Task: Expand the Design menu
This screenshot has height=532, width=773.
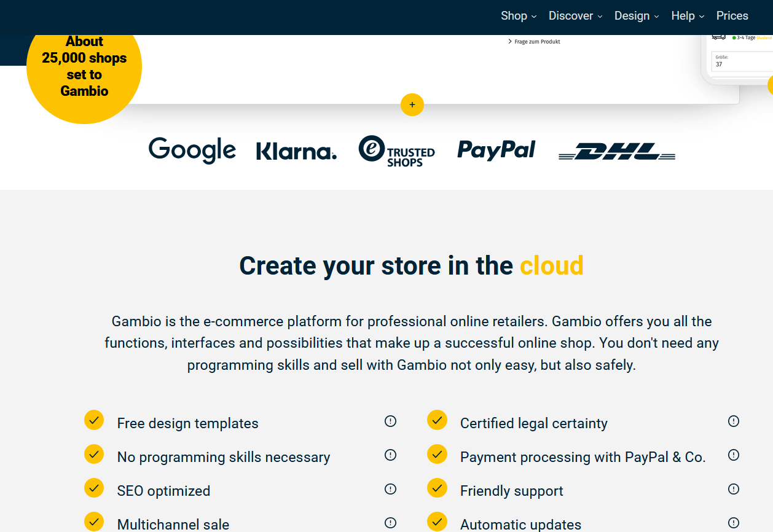Action: point(636,16)
